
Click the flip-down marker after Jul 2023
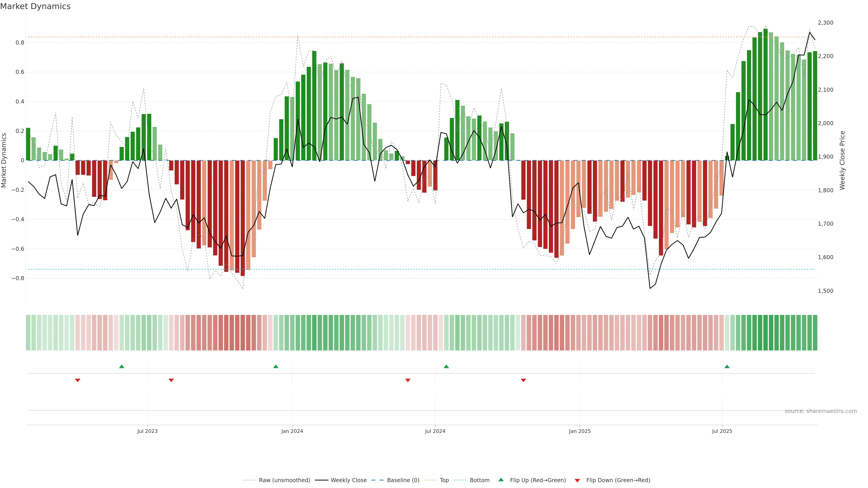pos(171,380)
